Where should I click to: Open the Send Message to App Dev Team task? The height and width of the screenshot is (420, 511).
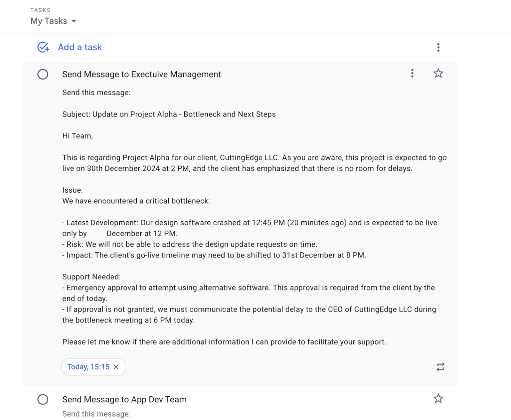click(124, 399)
